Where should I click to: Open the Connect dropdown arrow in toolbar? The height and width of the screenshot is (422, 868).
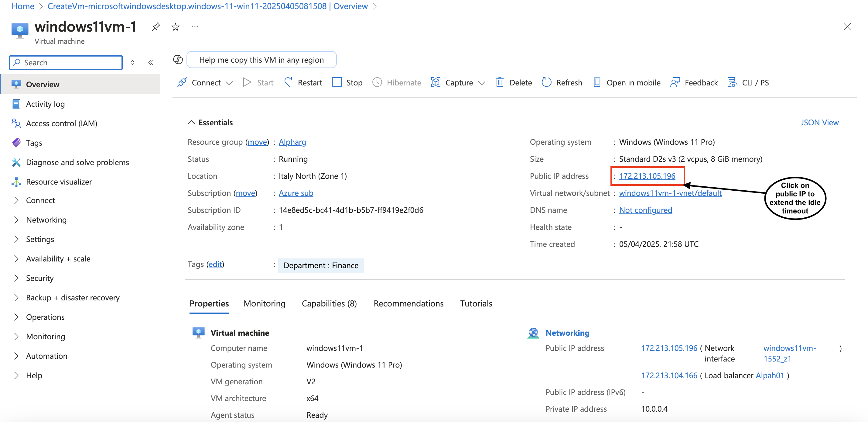tap(230, 83)
